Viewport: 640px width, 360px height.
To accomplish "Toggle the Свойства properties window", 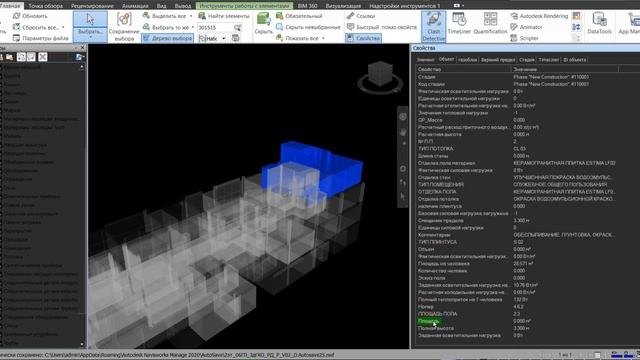I will click(x=363, y=38).
